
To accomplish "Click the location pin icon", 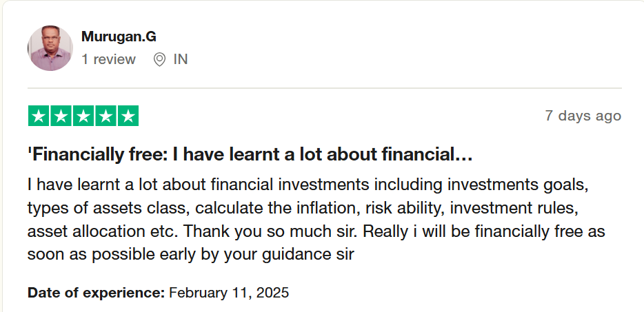I will (159, 59).
